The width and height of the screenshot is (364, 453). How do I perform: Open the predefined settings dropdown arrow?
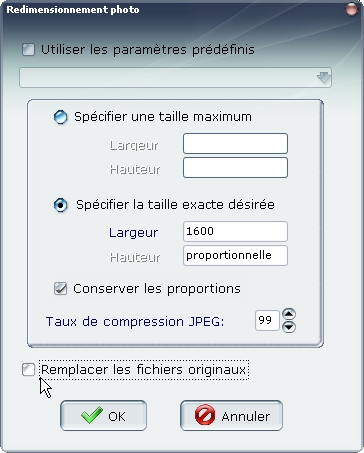click(323, 78)
